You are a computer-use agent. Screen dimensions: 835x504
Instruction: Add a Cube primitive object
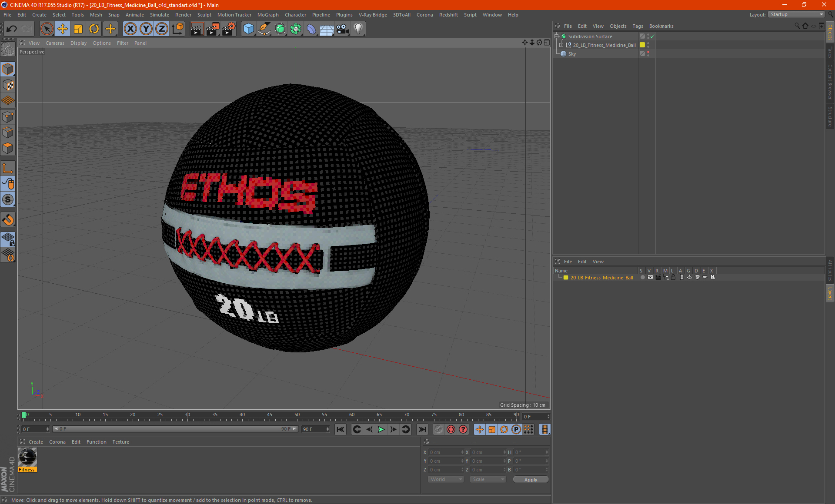click(248, 29)
